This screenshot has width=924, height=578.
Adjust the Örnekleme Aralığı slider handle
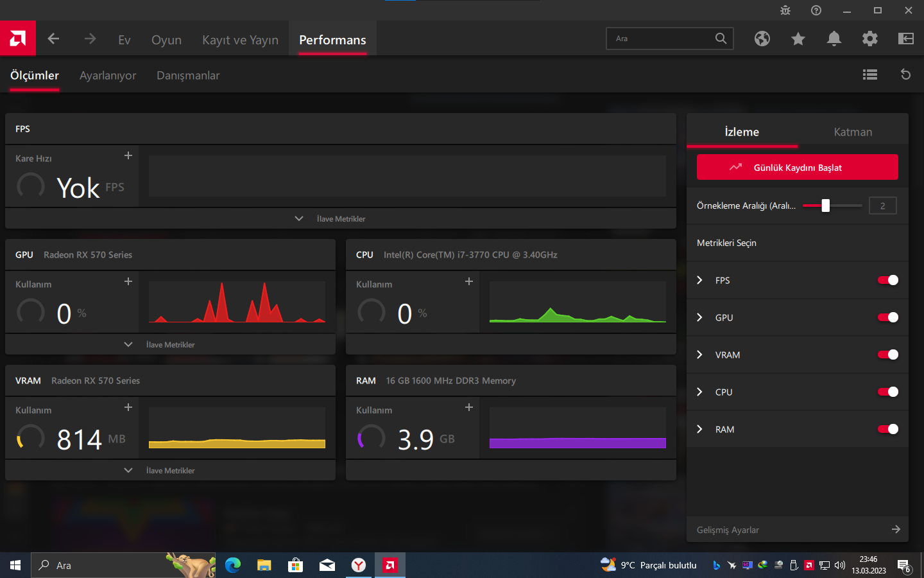coord(826,206)
